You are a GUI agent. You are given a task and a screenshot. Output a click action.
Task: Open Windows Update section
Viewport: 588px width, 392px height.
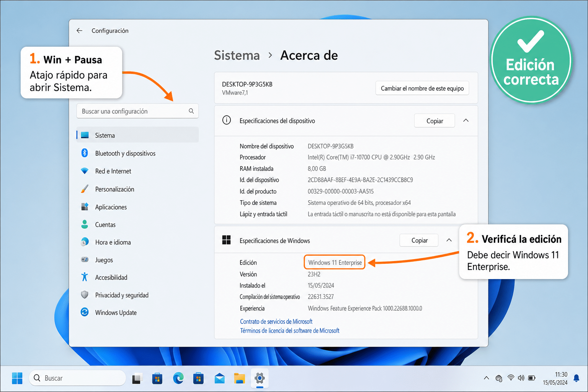[x=137, y=313]
